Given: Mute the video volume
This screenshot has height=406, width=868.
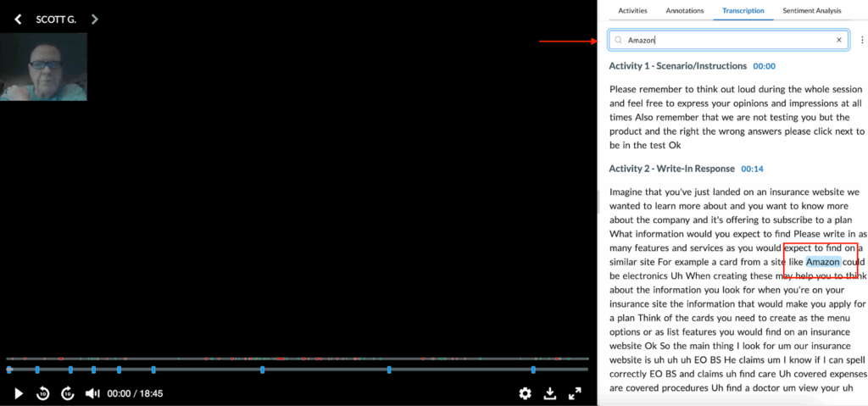Looking at the screenshot, I should pos(93,393).
